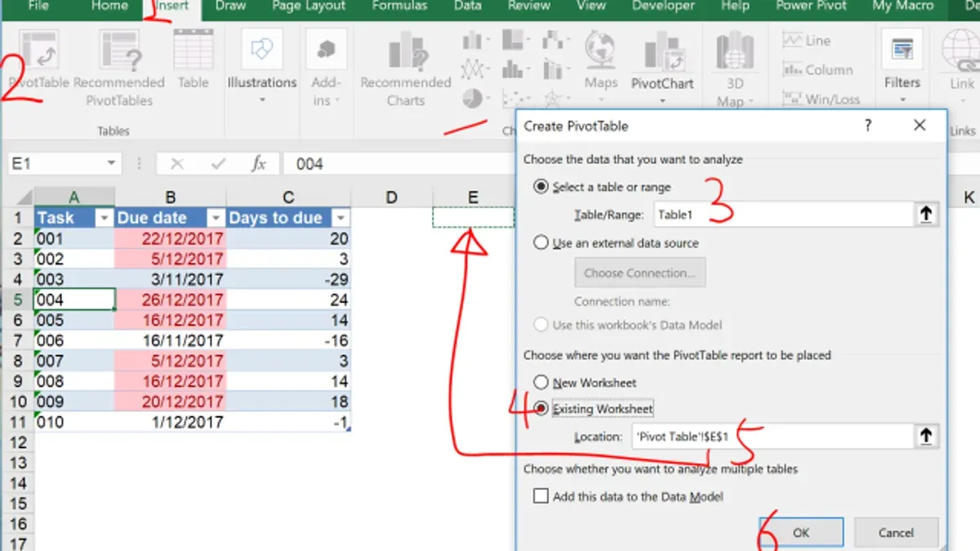The height and width of the screenshot is (551, 980).
Task: Expand the PivotChart dropdown arrow
Action: 662,101
